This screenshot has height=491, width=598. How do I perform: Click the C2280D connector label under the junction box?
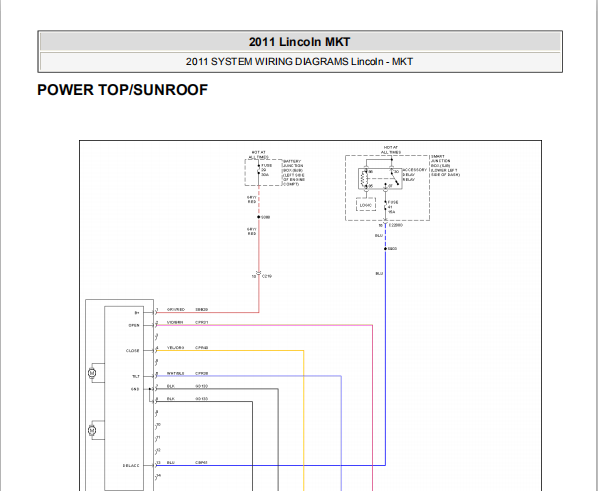coord(396,225)
